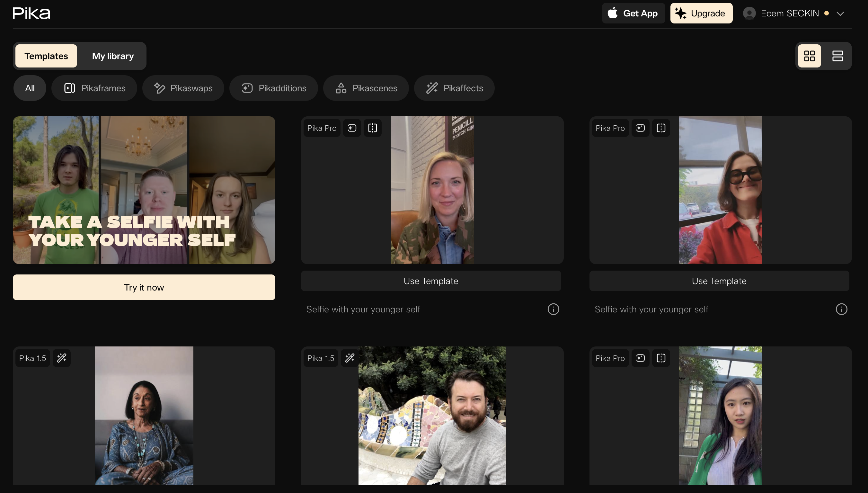Filter templates by Pikadditions
This screenshot has height=493, width=868.
coord(273,88)
